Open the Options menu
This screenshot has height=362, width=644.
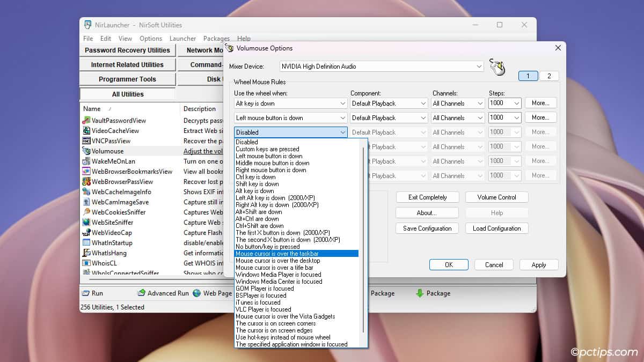tap(151, 38)
